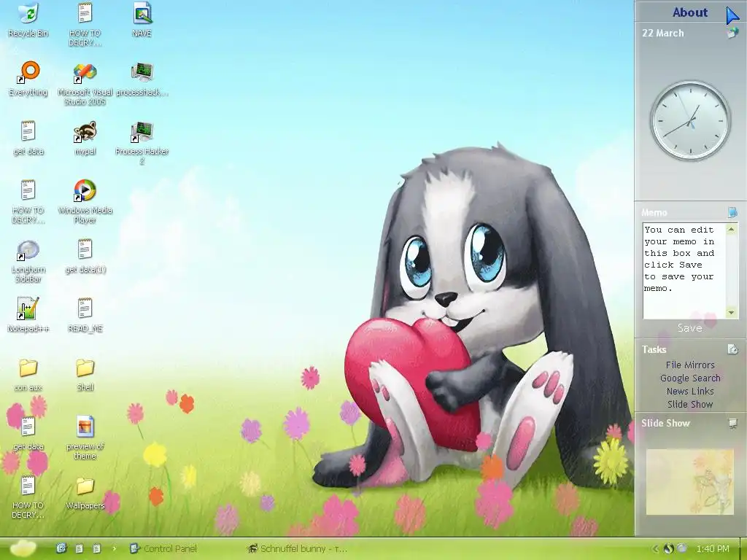Image resolution: width=747 pixels, height=560 pixels.
Task: Launch the mypal browser shortcut
Action: pyautogui.click(x=85, y=138)
